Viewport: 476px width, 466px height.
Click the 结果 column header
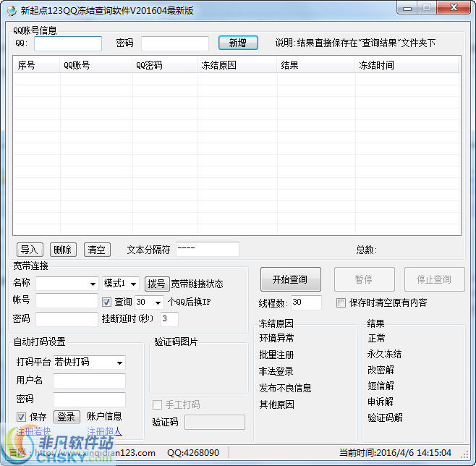coord(316,65)
